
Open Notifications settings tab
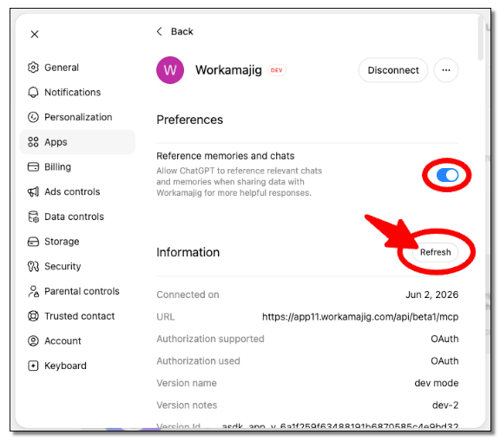tap(77, 92)
